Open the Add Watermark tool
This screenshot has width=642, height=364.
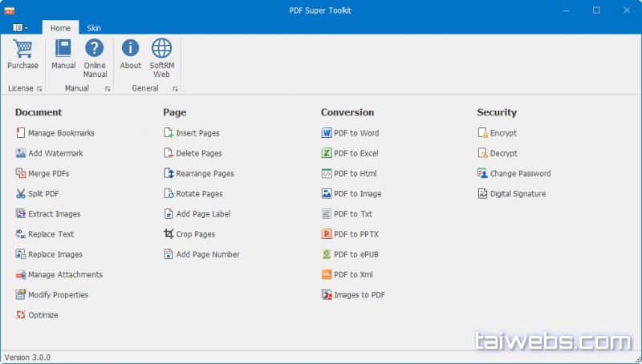pyautogui.click(x=55, y=153)
